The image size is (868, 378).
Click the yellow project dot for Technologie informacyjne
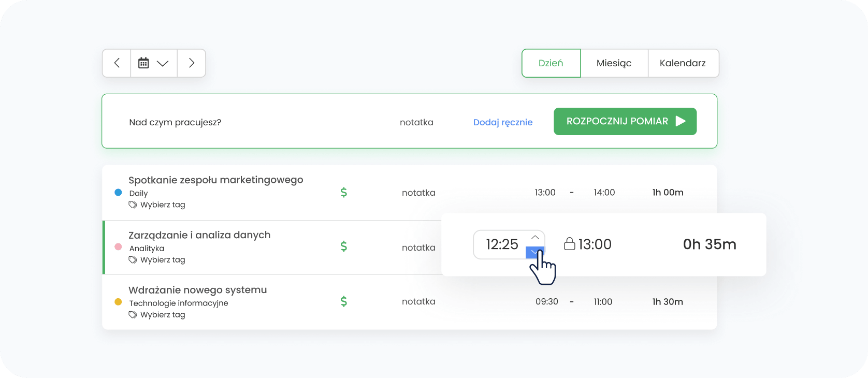point(118,302)
